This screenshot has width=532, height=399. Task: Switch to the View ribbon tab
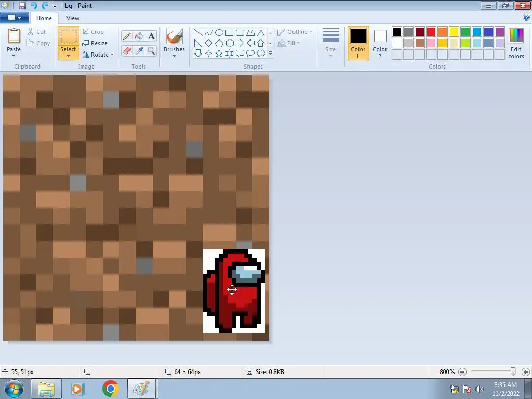pyautogui.click(x=73, y=18)
